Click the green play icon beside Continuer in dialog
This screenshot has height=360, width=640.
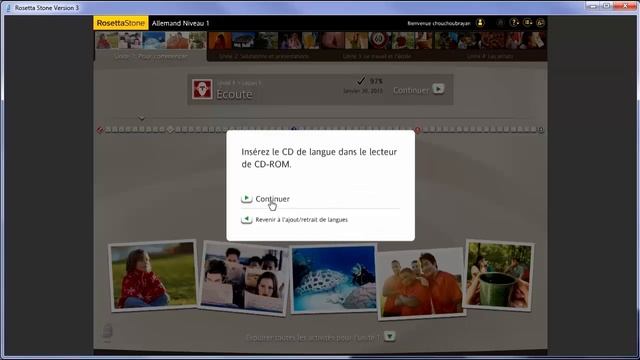246,198
